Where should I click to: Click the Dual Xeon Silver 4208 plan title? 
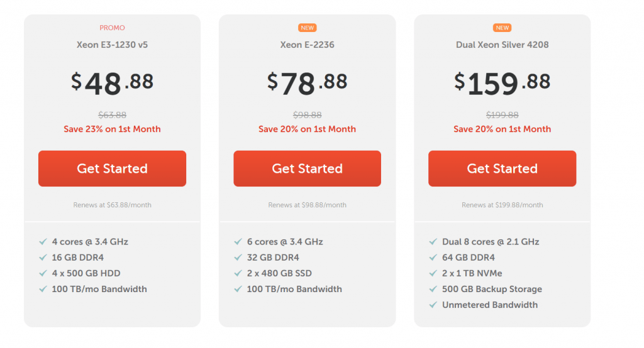tap(502, 45)
